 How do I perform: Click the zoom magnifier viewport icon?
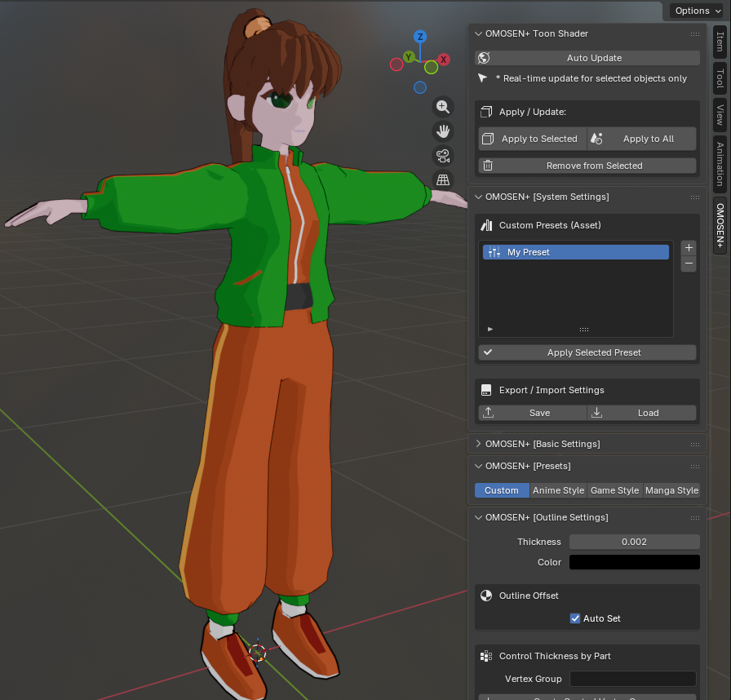tap(443, 106)
